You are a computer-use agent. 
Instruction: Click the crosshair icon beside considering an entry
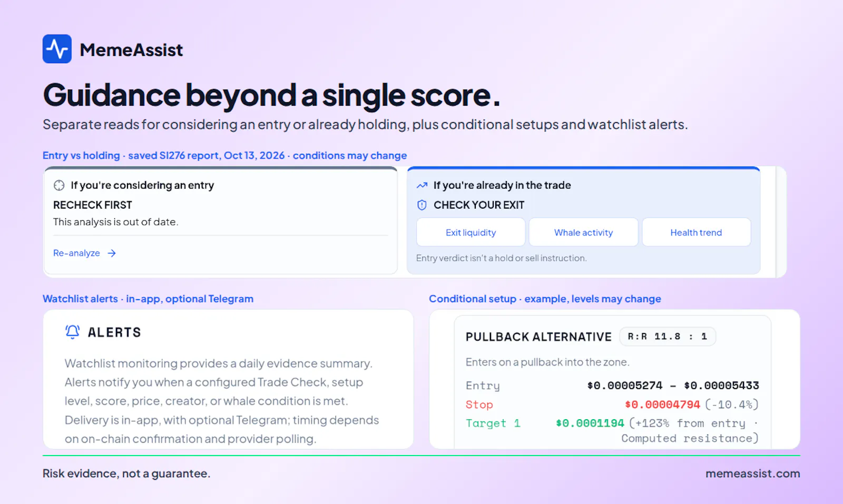pos(59,185)
